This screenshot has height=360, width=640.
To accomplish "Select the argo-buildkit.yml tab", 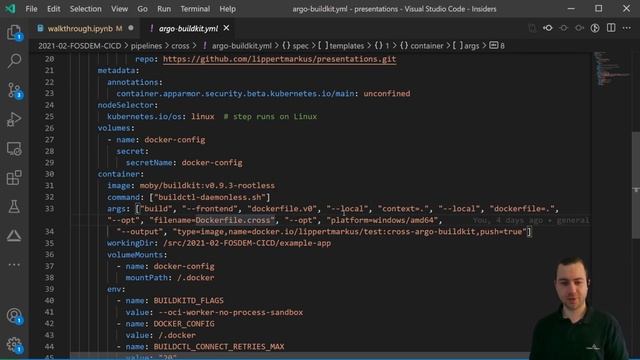I will pyautogui.click(x=188, y=28).
